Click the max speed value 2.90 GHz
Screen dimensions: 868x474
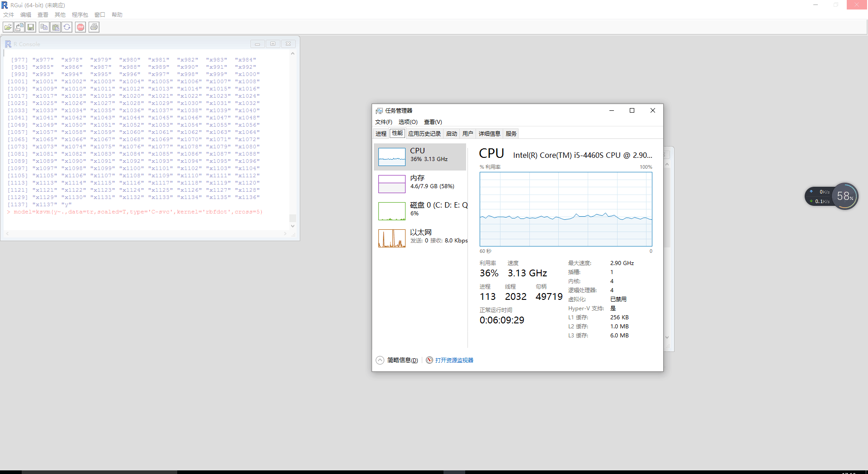622,263
